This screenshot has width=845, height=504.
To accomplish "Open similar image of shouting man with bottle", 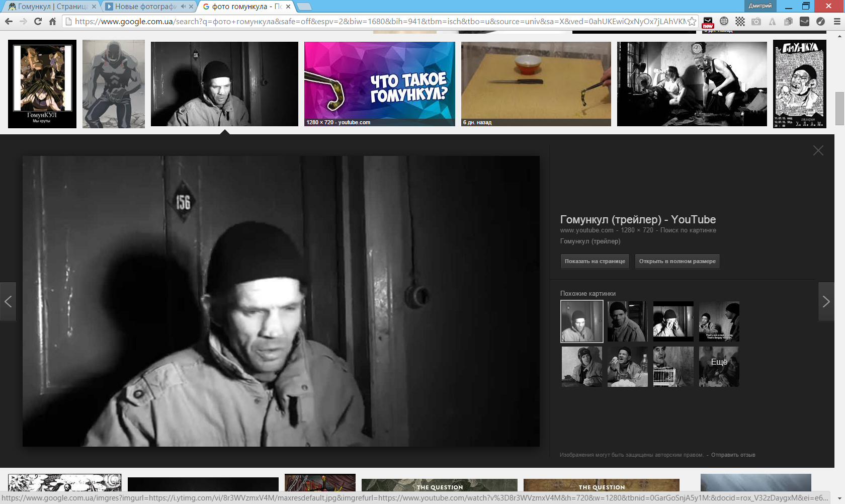I will pos(628,366).
